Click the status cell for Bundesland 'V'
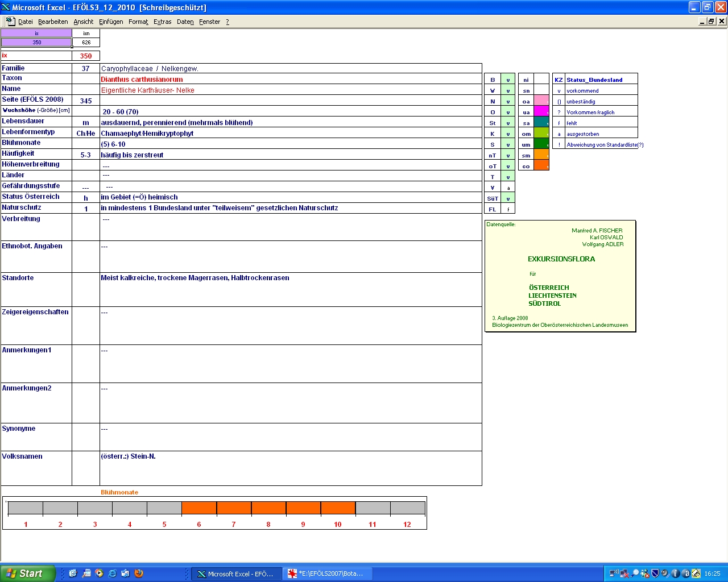728x582 pixels. pyautogui.click(x=508, y=188)
